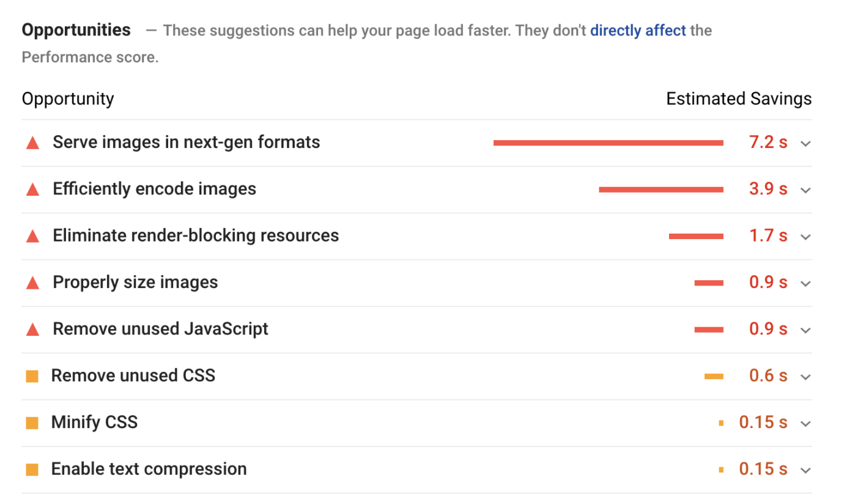855x504 pixels.
Task: Expand the Remove unused CSS suggestion
Action: click(805, 376)
